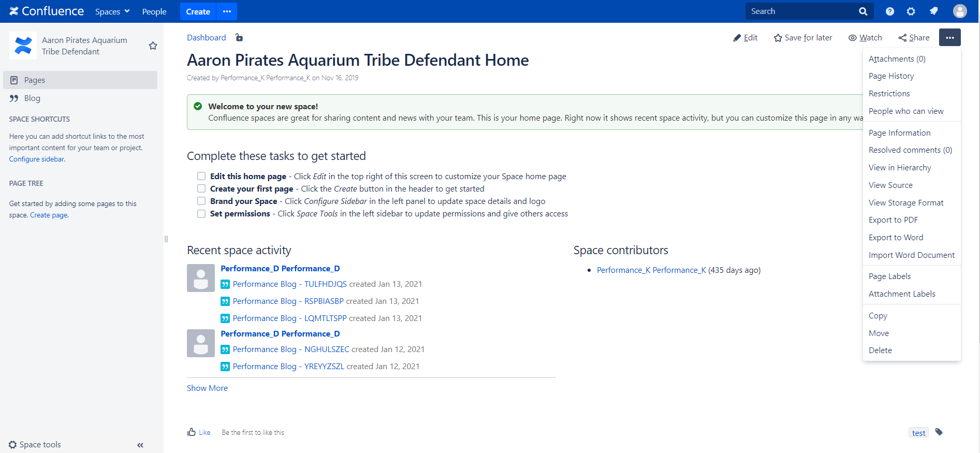Open the help question mark icon
The height and width of the screenshot is (453, 980).
pyautogui.click(x=890, y=11)
